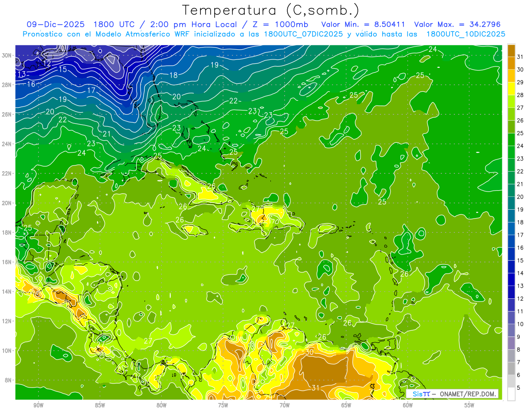The height and width of the screenshot is (411, 532).
Task: Click the color bar label 5
Action: [519, 388]
